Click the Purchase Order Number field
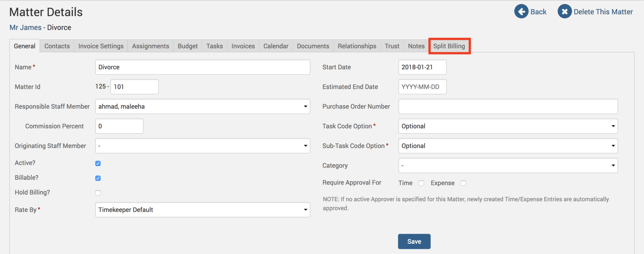This screenshot has height=254, width=644. click(508, 107)
